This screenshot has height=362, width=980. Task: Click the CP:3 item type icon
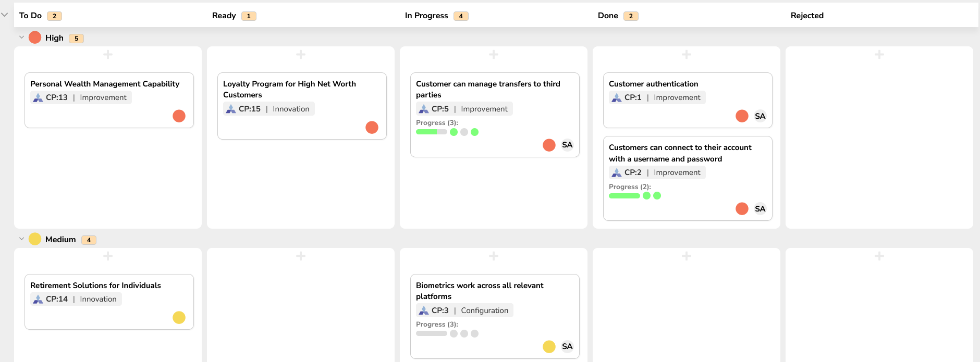tap(424, 311)
